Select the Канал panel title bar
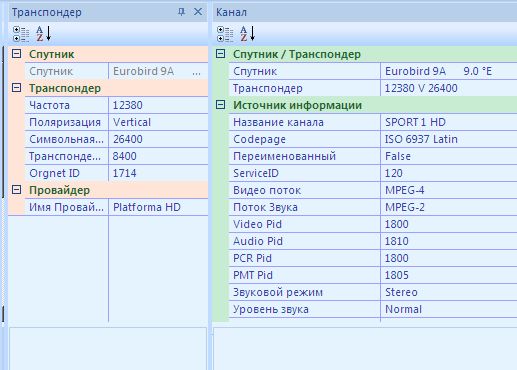The height and width of the screenshot is (370, 517). pos(365,12)
